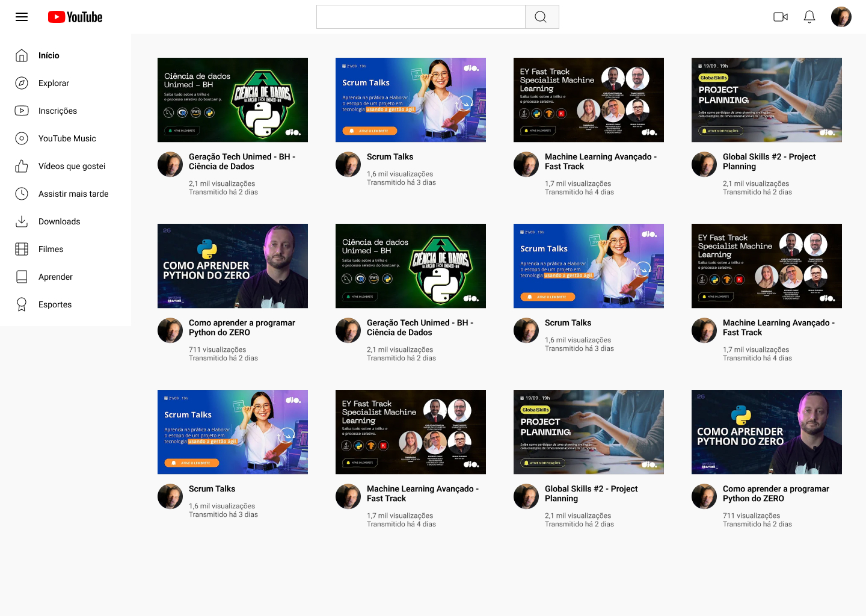Click channel avatar beside third-row Global Skills
Screen dimensions: 866x616
click(x=526, y=496)
